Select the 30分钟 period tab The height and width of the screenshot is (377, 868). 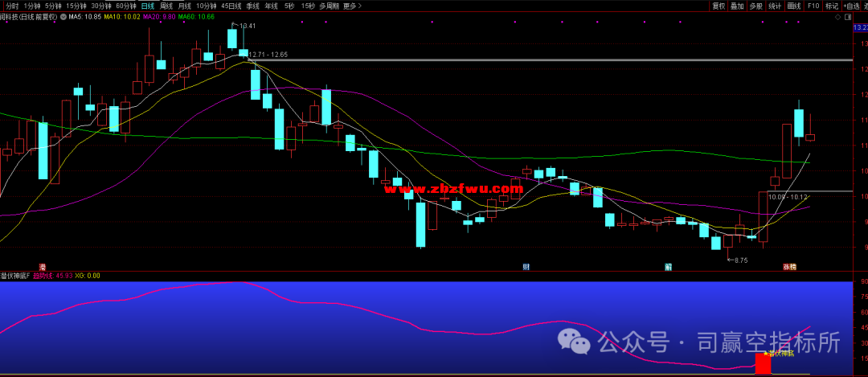(x=100, y=6)
